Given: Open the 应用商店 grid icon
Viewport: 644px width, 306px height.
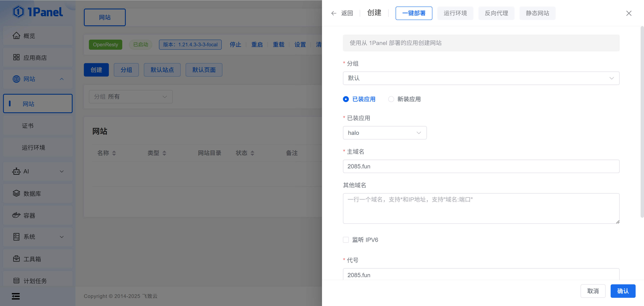Looking at the screenshot, I should 16,58.
